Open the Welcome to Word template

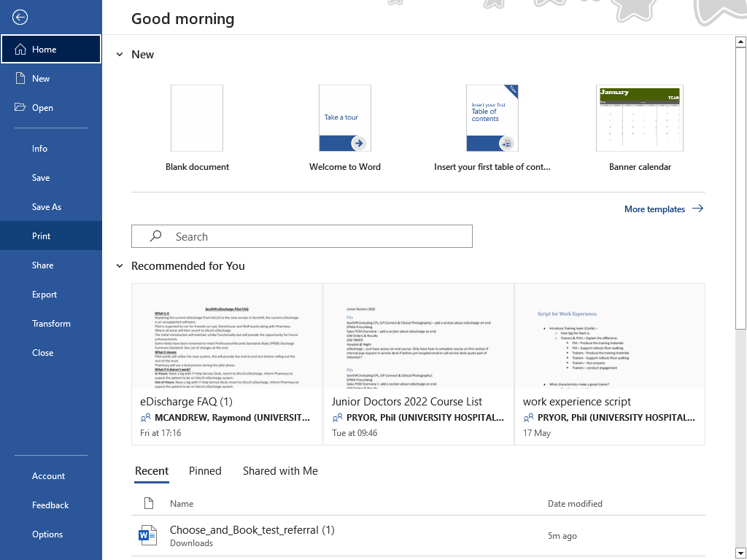(x=345, y=128)
